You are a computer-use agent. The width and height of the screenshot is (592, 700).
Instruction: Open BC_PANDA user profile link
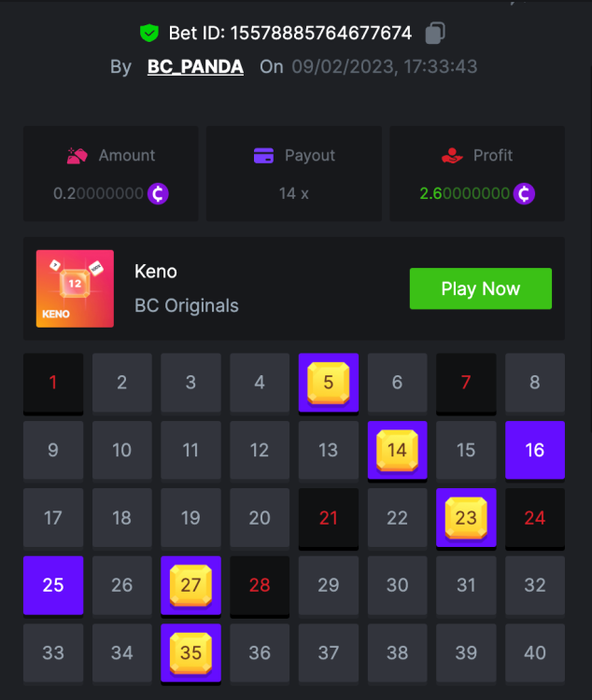[195, 66]
